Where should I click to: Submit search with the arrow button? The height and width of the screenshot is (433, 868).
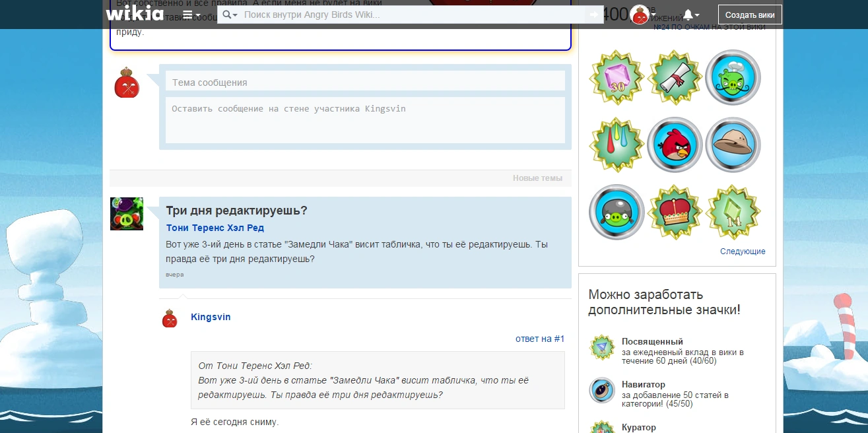[x=594, y=15]
